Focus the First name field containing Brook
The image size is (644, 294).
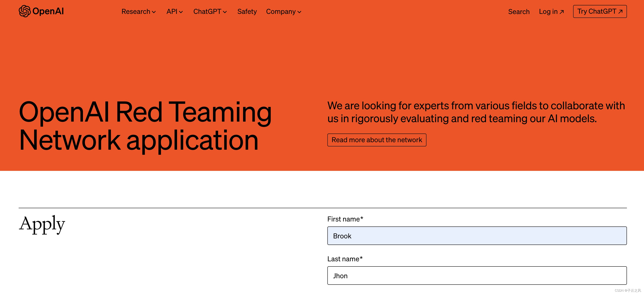pos(477,236)
